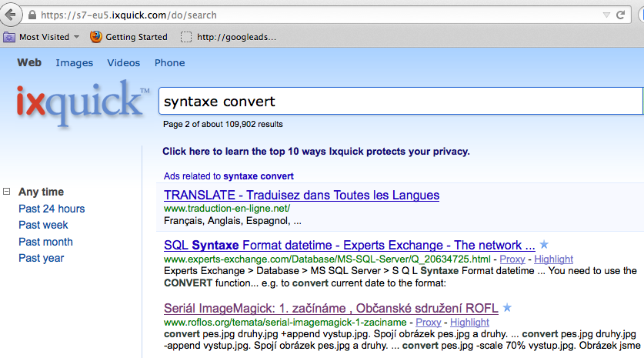The width and height of the screenshot is (644, 358).
Task: Filter results to Past week
Action: [43, 226]
